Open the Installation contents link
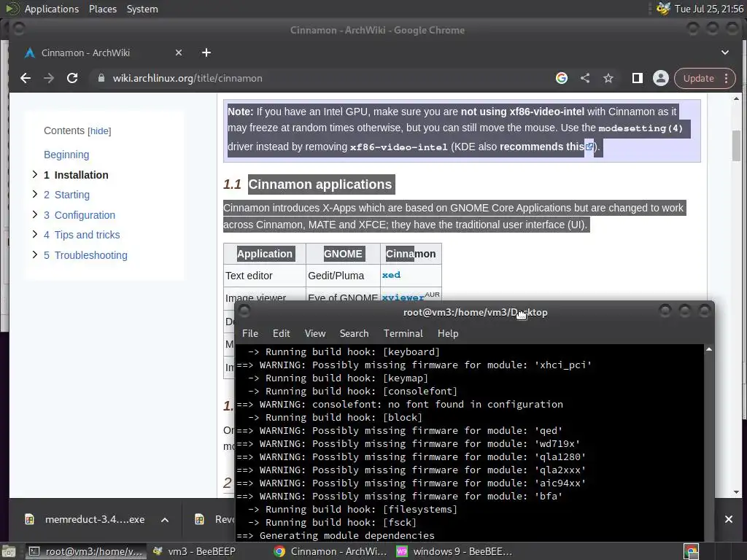This screenshot has height=560, width=747. pyautogui.click(x=76, y=175)
